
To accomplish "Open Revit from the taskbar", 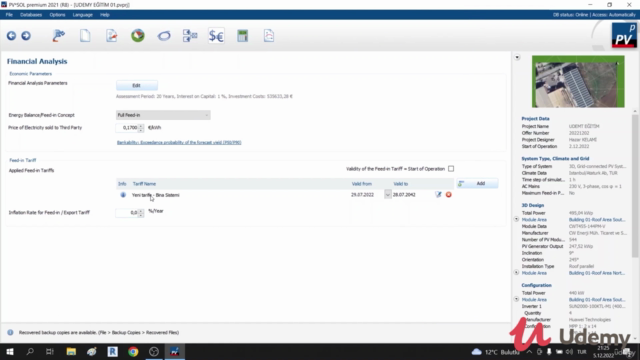I will pyautogui.click(x=113, y=351).
